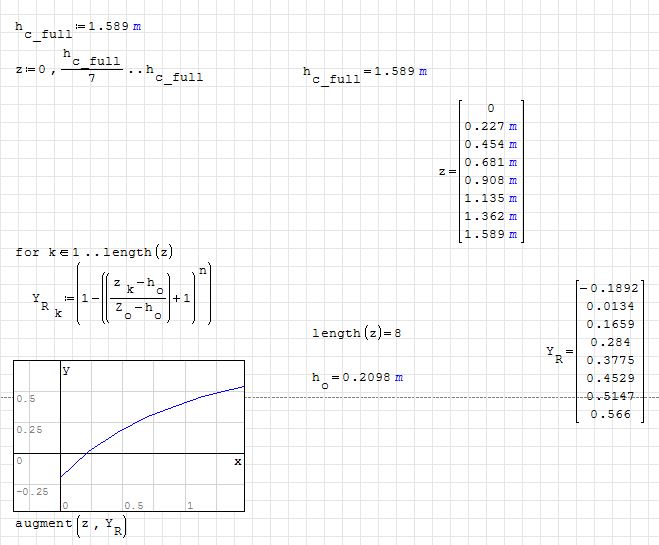The image size is (659, 545).
Task: Click the dashed page break line
Action: click(x=400, y=398)
